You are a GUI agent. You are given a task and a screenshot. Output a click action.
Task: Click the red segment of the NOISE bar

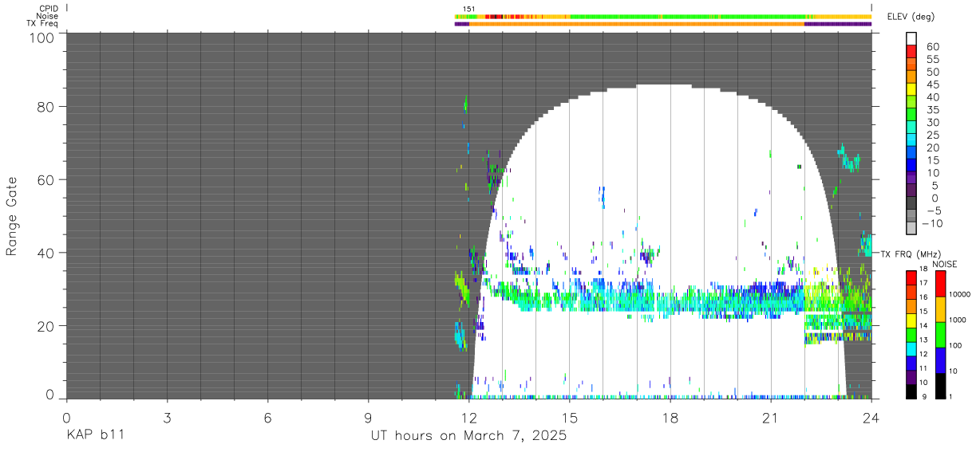(942, 283)
